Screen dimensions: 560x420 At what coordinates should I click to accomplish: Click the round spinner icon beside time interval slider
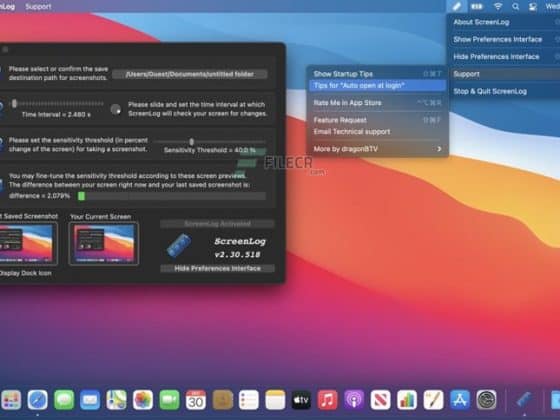[x=115, y=109]
